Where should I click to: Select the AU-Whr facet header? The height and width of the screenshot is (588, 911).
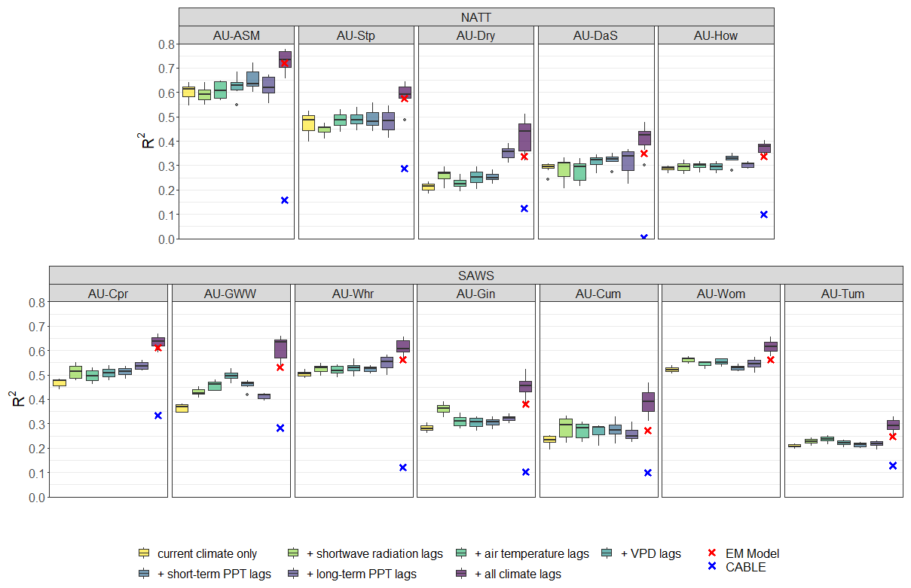pyautogui.click(x=353, y=294)
